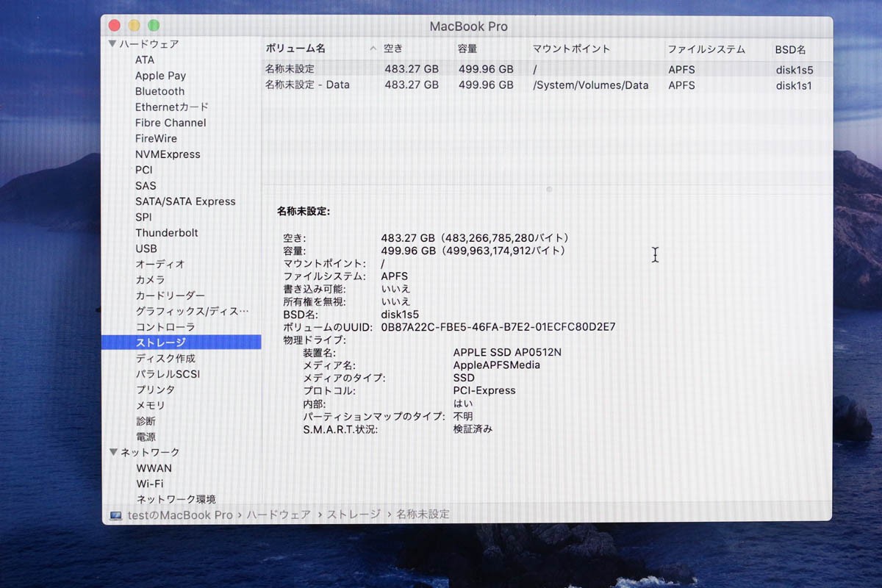Image resolution: width=882 pixels, height=588 pixels.
Task: Open the Wi-Fi network category
Action: [150, 484]
